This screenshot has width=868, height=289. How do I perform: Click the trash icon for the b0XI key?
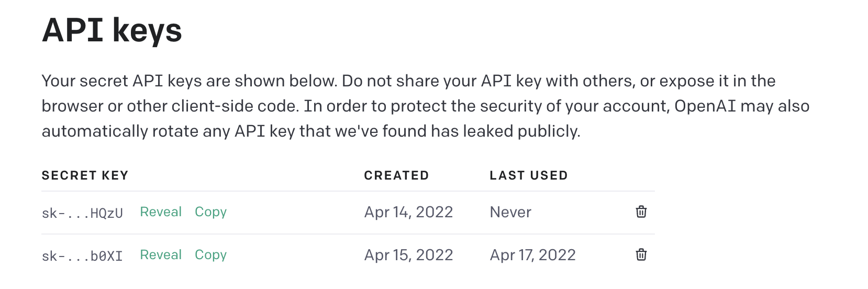coord(641,255)
